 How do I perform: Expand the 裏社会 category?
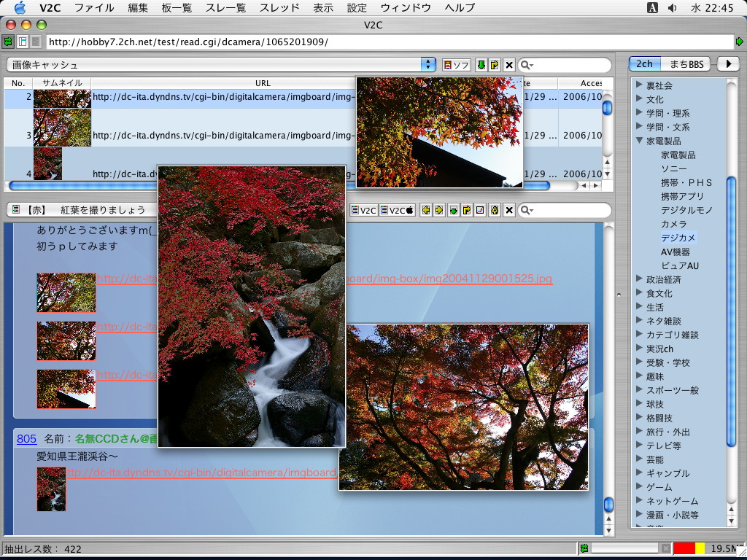pyautogui.click(x=639, y=85)
